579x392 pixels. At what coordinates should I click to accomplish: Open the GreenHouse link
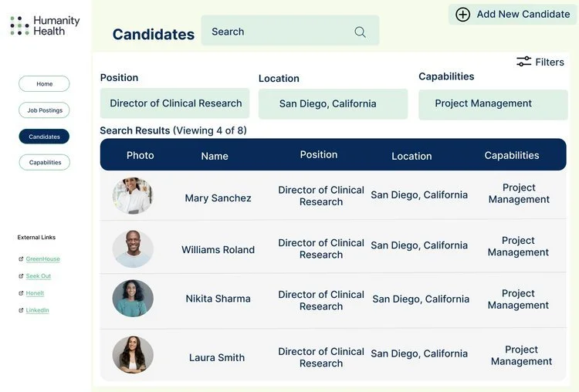click(42, 259)
